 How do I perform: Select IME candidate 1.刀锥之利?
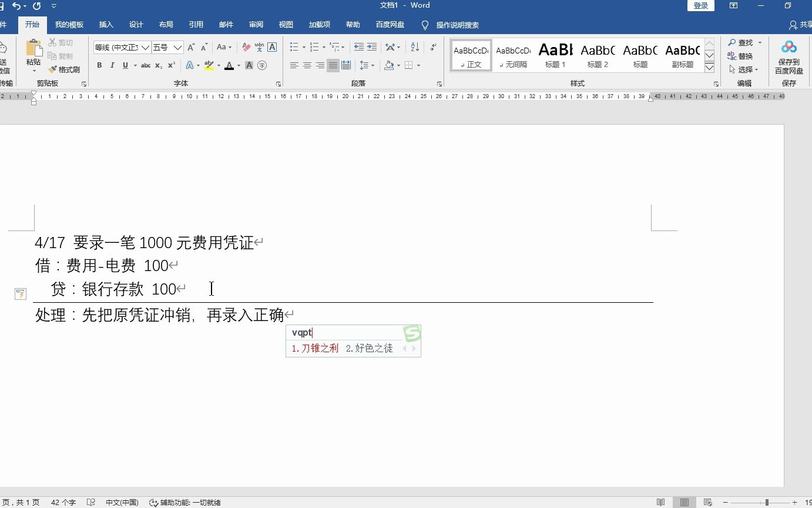tap(315, 348)
